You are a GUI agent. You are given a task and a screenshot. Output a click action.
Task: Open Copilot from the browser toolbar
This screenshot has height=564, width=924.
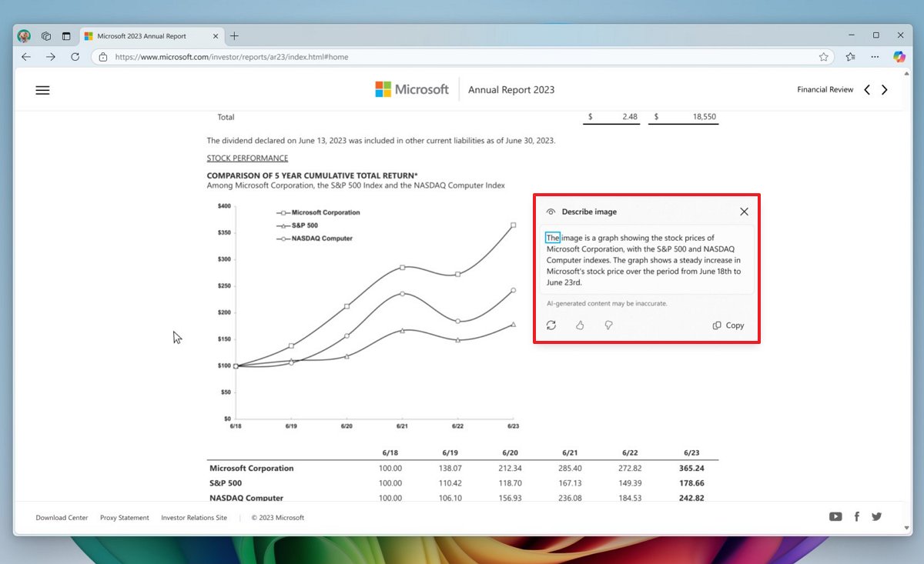tap(899, 56)
